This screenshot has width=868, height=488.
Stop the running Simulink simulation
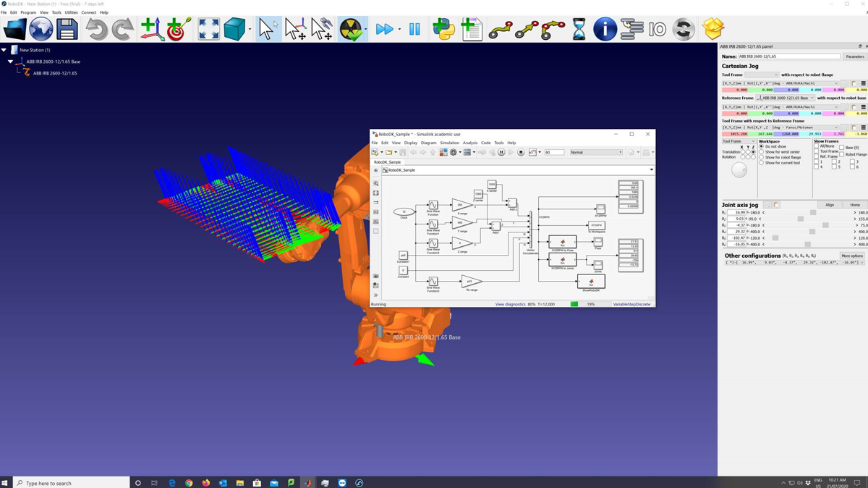[x=520, y=153]
